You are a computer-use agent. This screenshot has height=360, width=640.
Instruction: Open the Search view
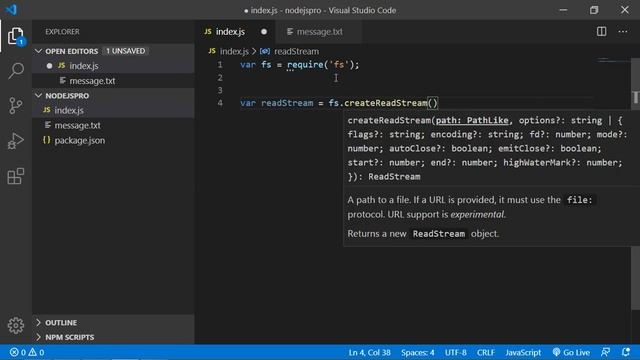pos(16,71)
